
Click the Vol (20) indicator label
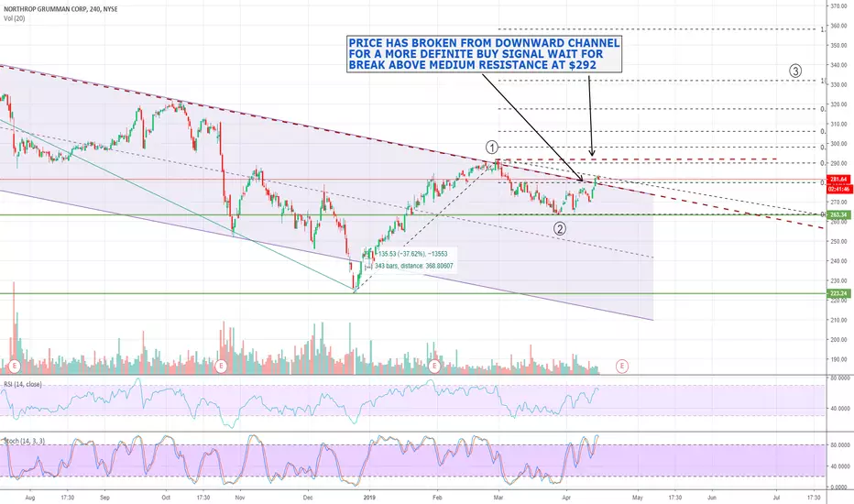tap(14, 18)
